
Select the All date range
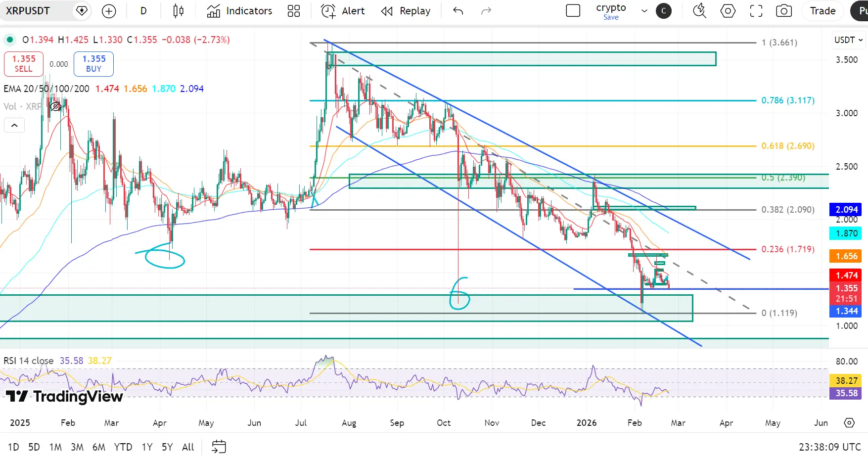[x=188, y=447]
